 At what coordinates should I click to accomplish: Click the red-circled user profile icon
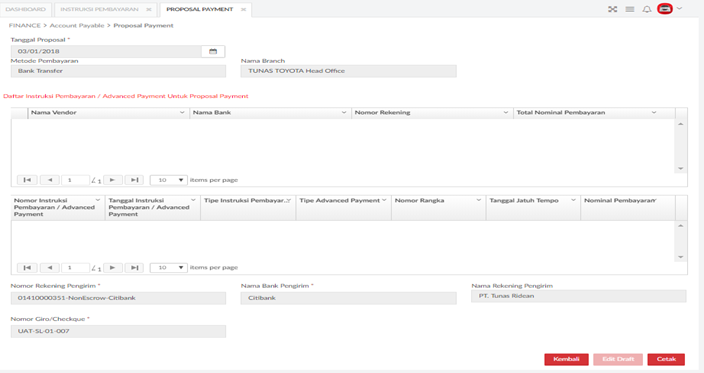(x=664, y=9)
